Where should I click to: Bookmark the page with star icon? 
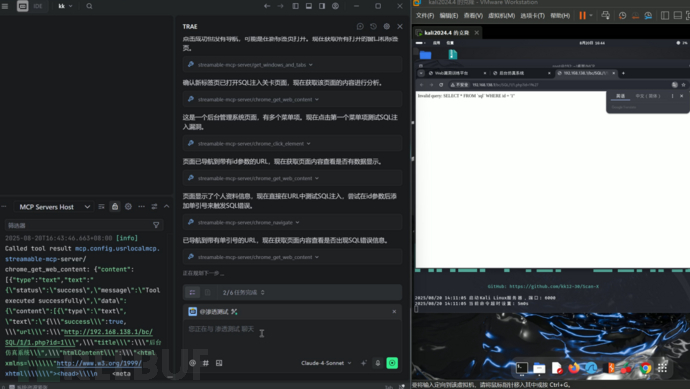point(683,84)
